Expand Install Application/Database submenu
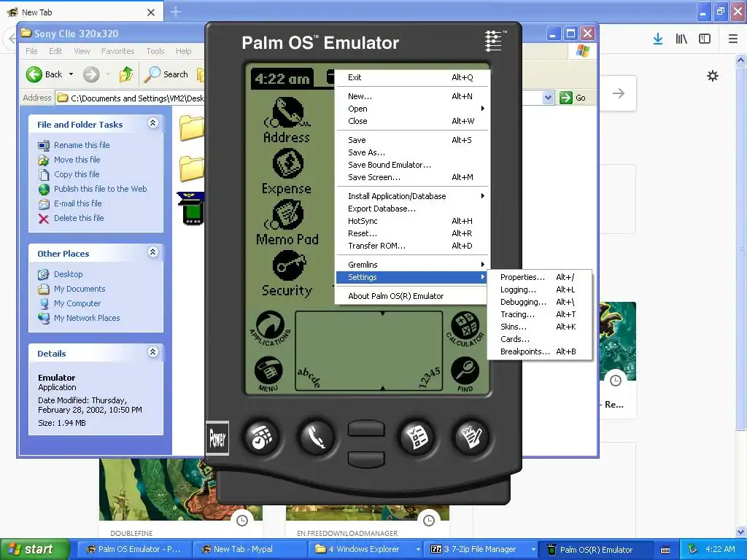Screen dimensions: 747x560 pos(413,195)
